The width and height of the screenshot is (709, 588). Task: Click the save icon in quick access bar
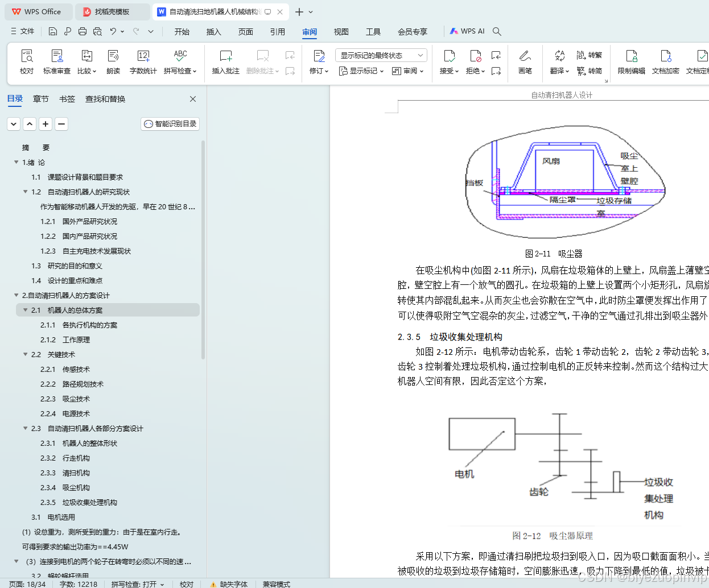[x=53, y=31]
